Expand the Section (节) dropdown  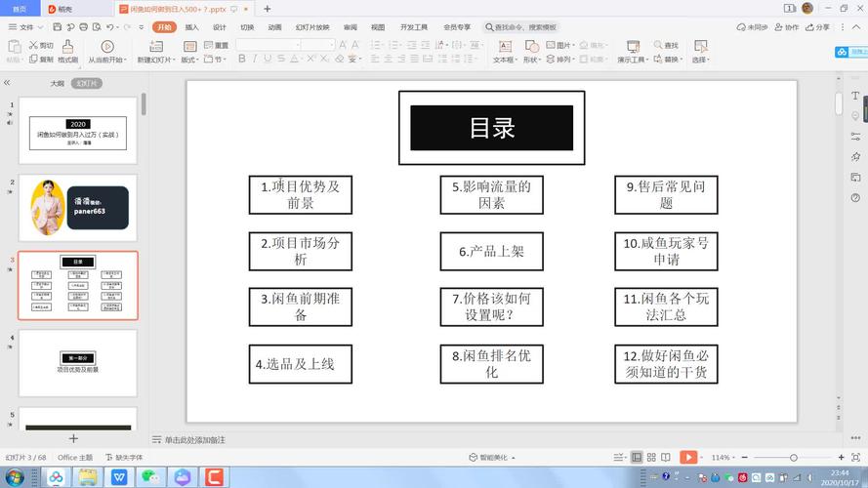tap(216, 60)
